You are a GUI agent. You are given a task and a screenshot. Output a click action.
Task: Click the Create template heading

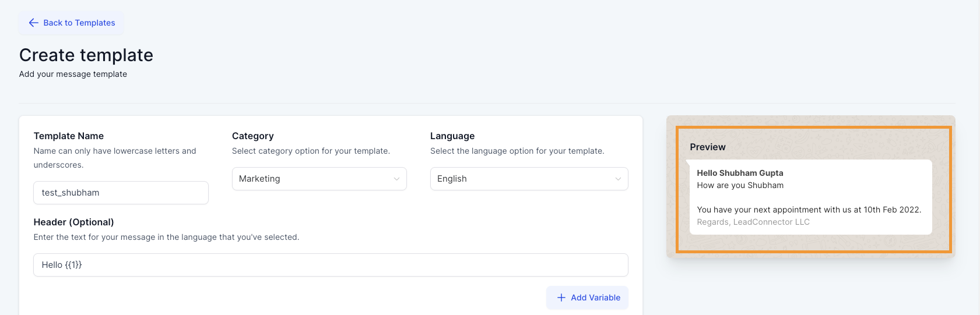pyautogui.click(x=86, y=55)
